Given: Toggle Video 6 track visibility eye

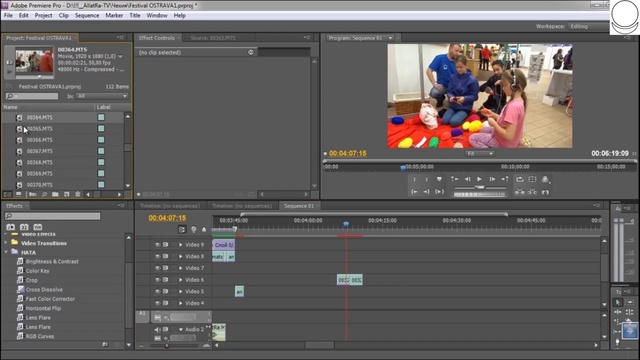Looking at the screenshot, I should 158,280.
